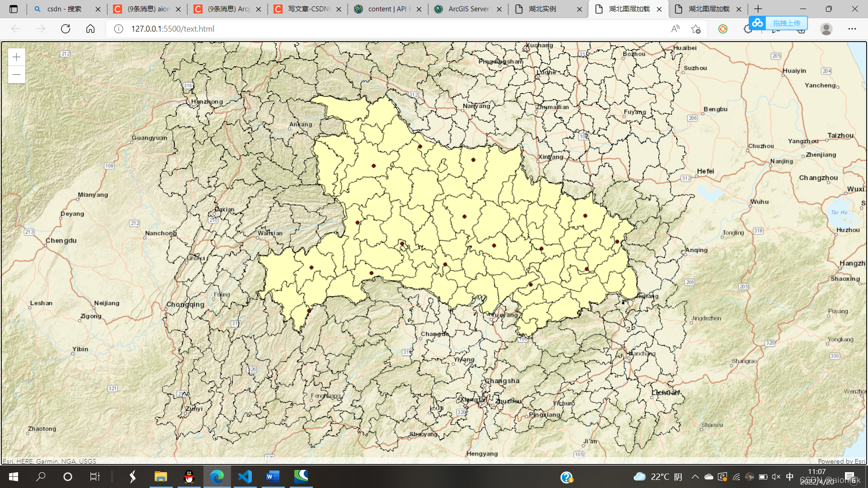
Task: Refresh the current browser page
Action: 66,29
